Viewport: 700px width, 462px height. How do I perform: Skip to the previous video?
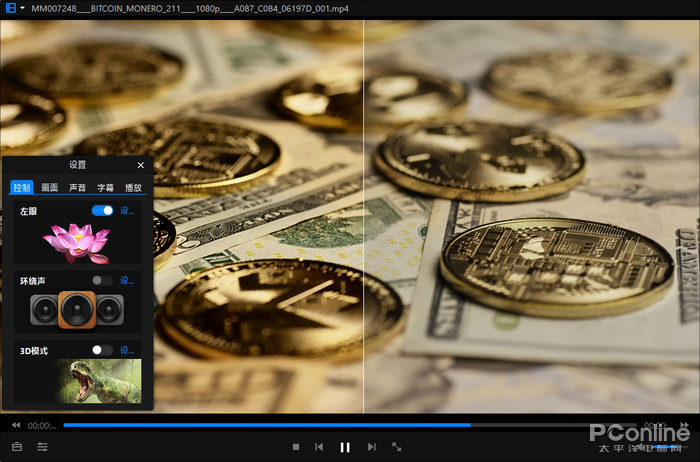tap(319, 447)
